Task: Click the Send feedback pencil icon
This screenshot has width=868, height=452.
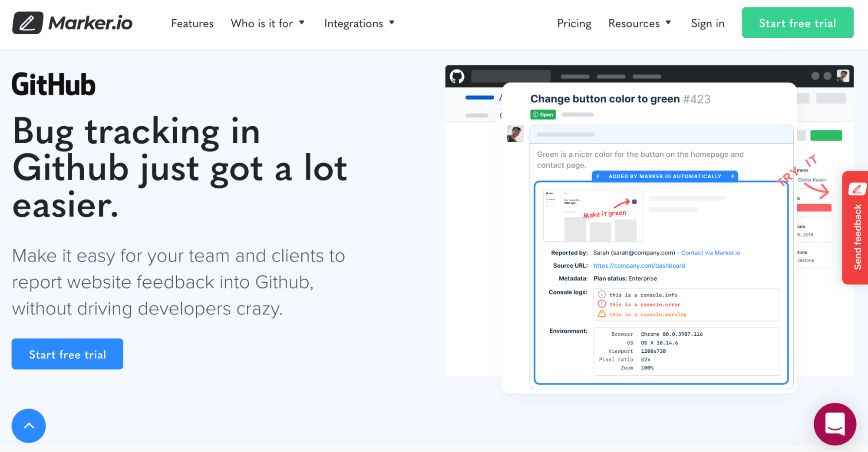Action: click(x=857, y=189)
